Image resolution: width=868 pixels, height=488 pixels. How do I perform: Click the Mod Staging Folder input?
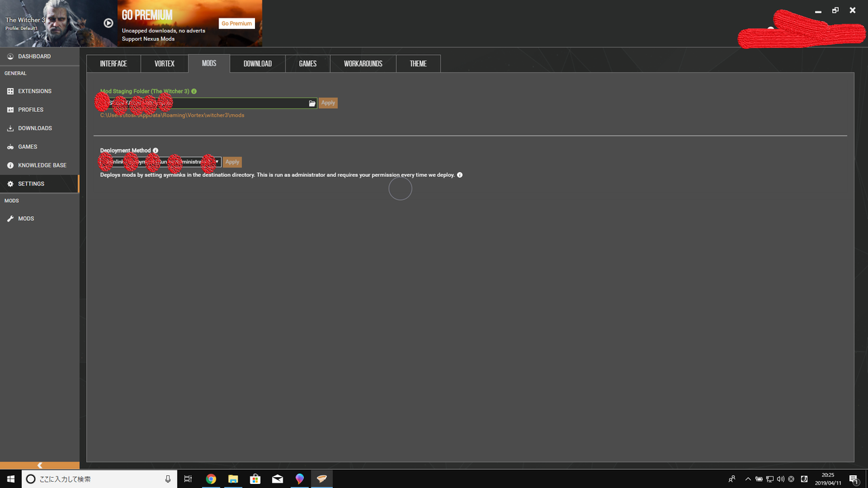coord(208,103)
